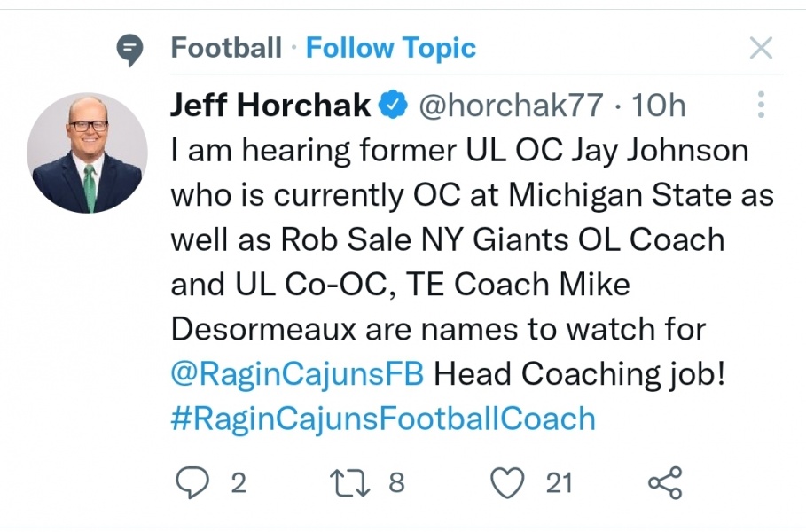Click the Football topic speech-bubble icon

click(x=131, y=50)
